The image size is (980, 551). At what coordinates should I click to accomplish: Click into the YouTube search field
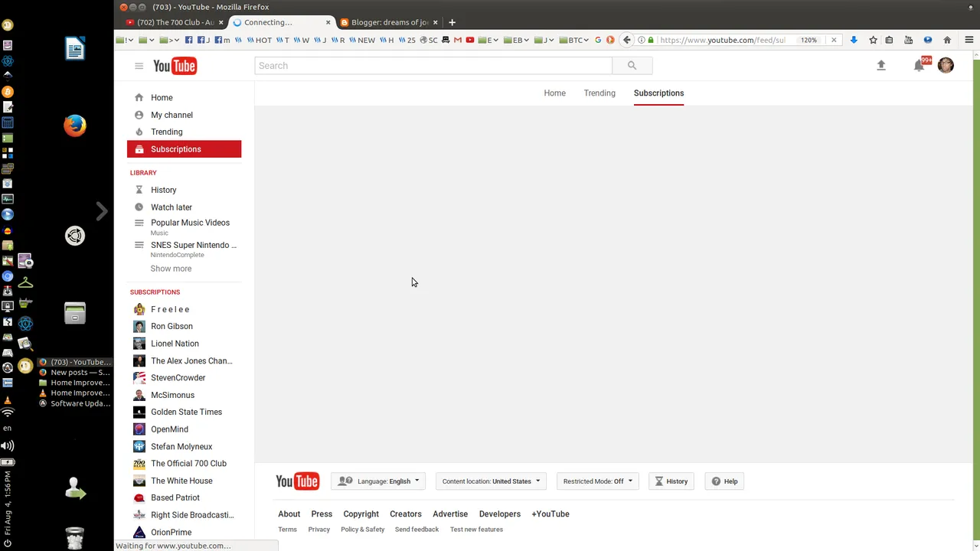tap(433, 66)
